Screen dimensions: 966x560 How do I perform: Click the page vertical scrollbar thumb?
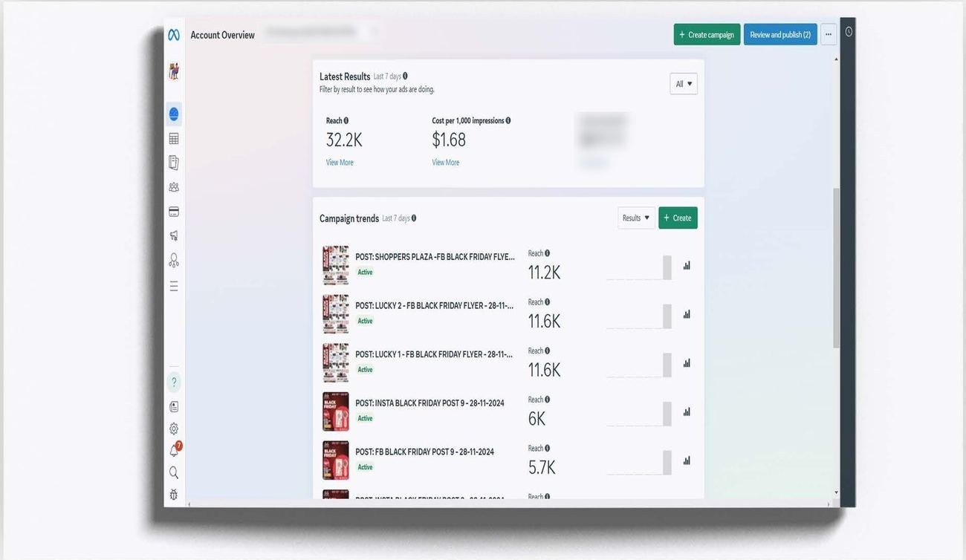pyautogui.click(x=837, y=267)
